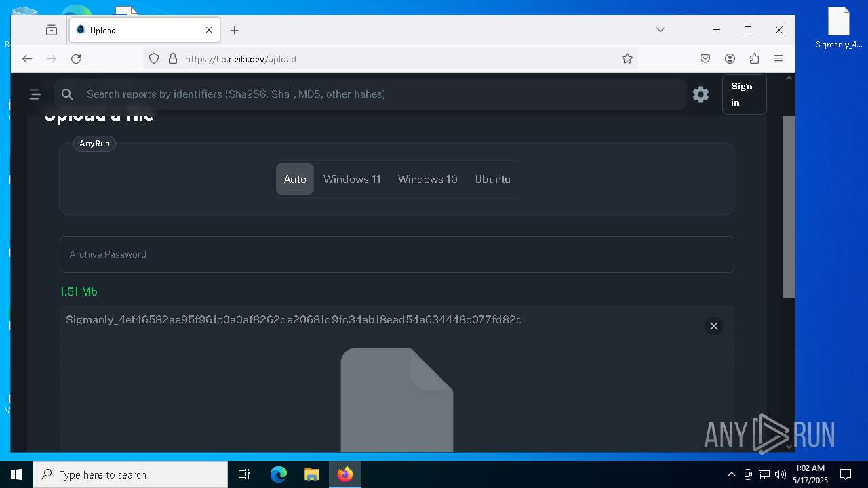
Task: Open Firefox application menu
Action: (778, 59)
